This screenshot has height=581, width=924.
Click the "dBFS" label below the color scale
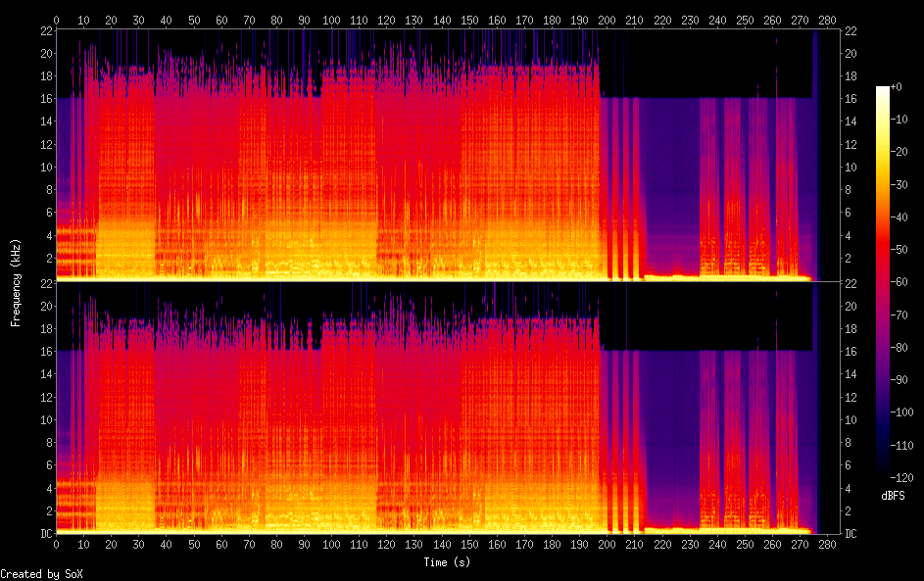tap(893, 496)
